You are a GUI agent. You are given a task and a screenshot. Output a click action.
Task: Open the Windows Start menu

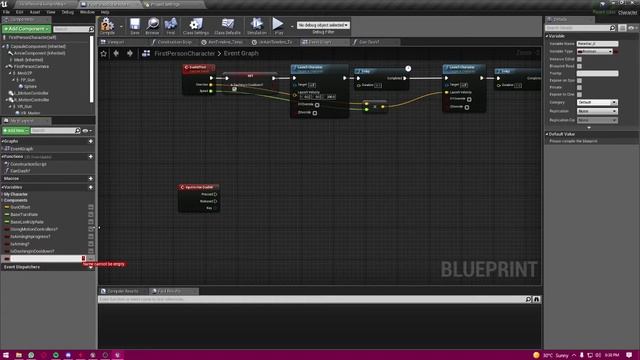click(6, 355)
